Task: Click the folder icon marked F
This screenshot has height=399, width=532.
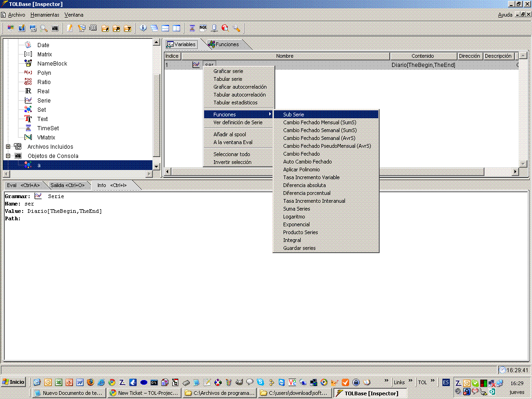Action: pos(105,28)
